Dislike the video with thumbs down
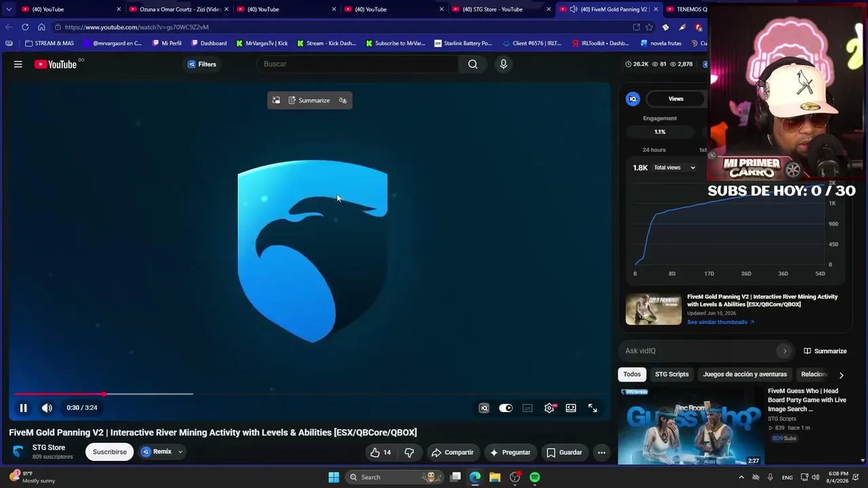Viewport: 868px width, 488px height. (410, 452)
